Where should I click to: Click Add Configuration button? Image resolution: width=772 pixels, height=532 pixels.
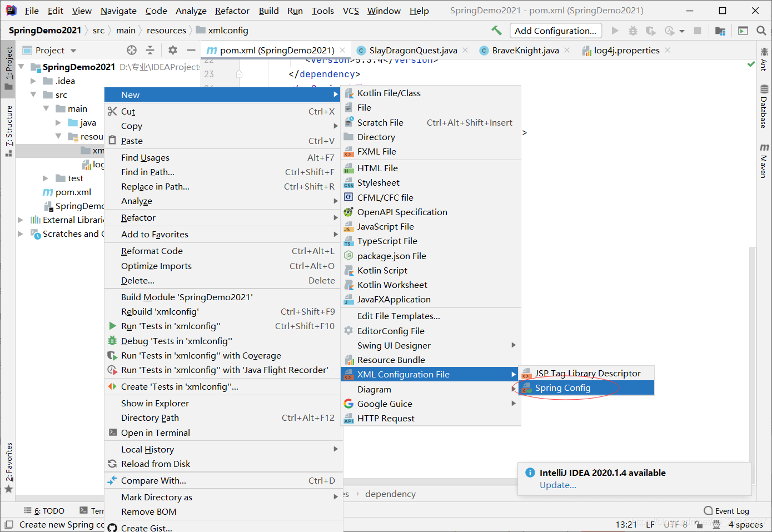click(x=555, y=31)
